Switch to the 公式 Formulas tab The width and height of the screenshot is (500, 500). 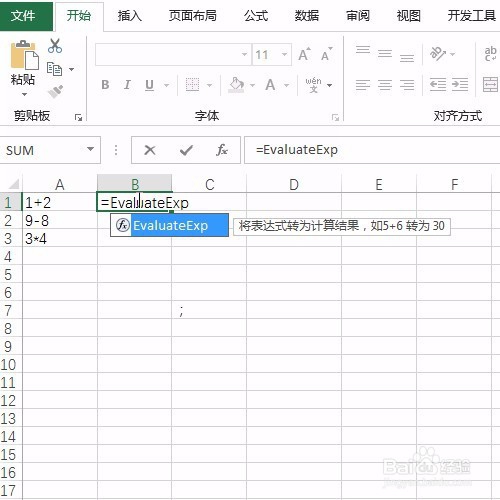pyautogui.click(x=256, y=16)
